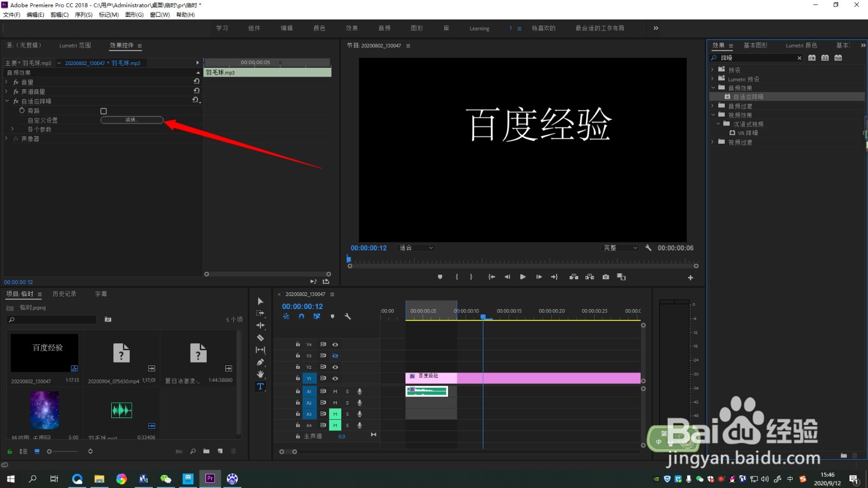Expand the 声像器 effect
This screenshot has height=488, width=868.
[7, 139]
